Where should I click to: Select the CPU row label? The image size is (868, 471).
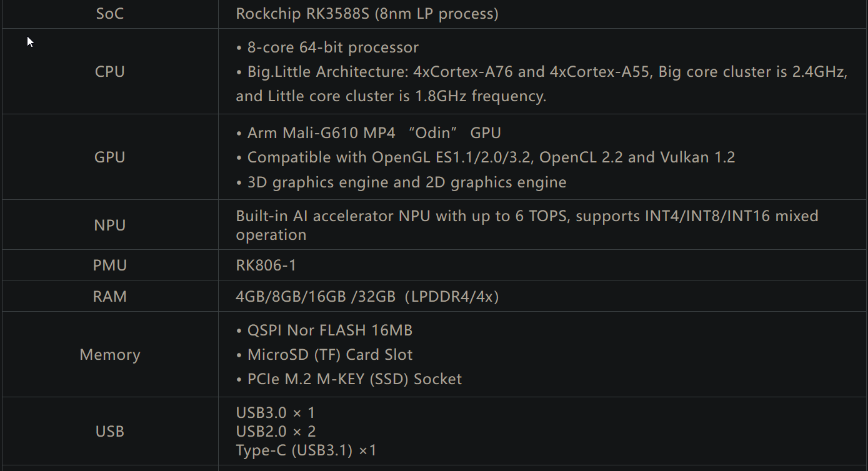(110, 71)
